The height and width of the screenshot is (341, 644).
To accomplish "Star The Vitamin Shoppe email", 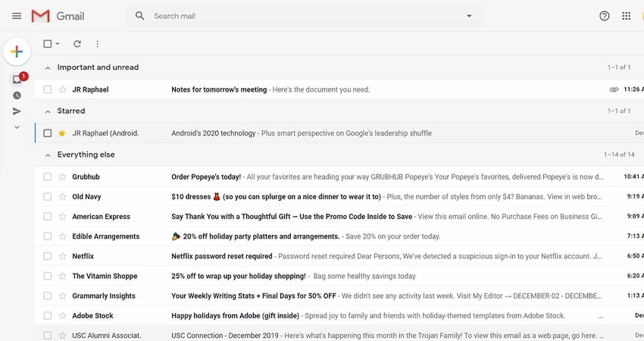I will pyautogui.click(x=62, y=276).
